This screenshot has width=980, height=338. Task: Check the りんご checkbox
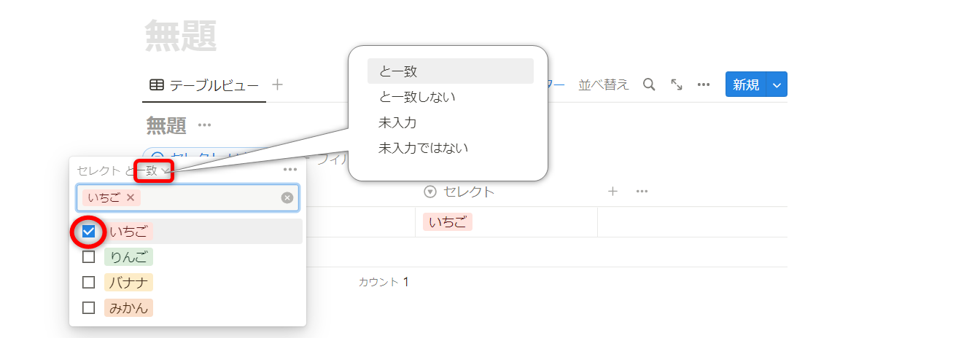point(89,257)
